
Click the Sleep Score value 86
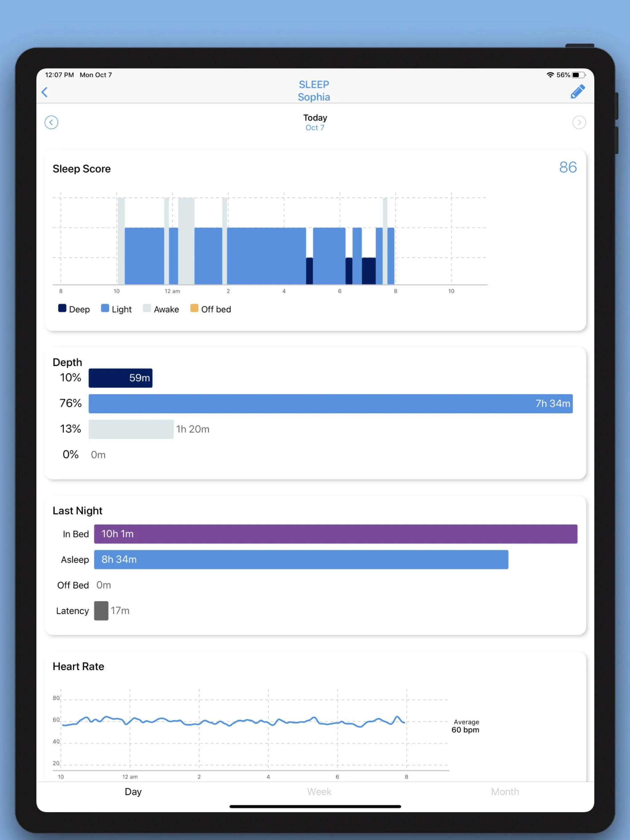[568, 167]
